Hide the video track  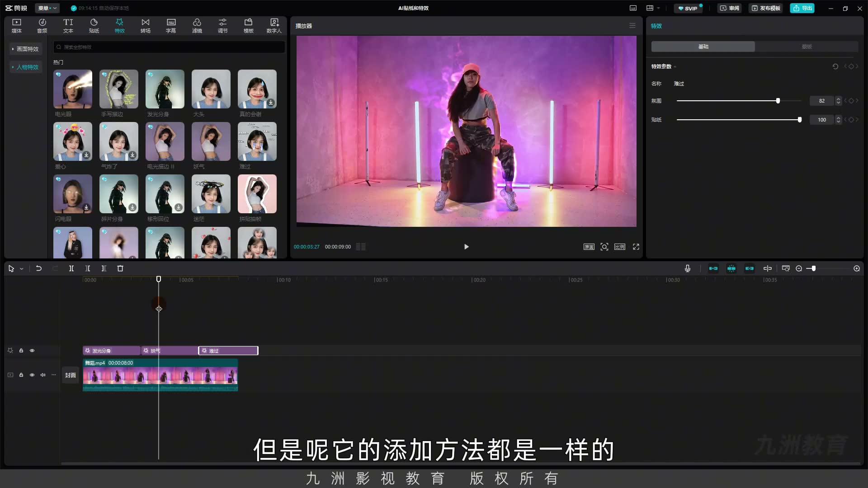[32, 375]
